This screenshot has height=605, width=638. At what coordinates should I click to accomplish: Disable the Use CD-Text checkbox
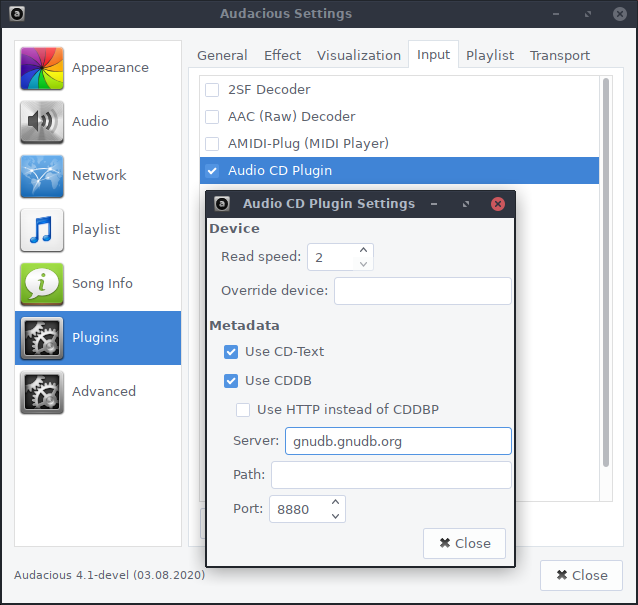click(x=231, y=352)
